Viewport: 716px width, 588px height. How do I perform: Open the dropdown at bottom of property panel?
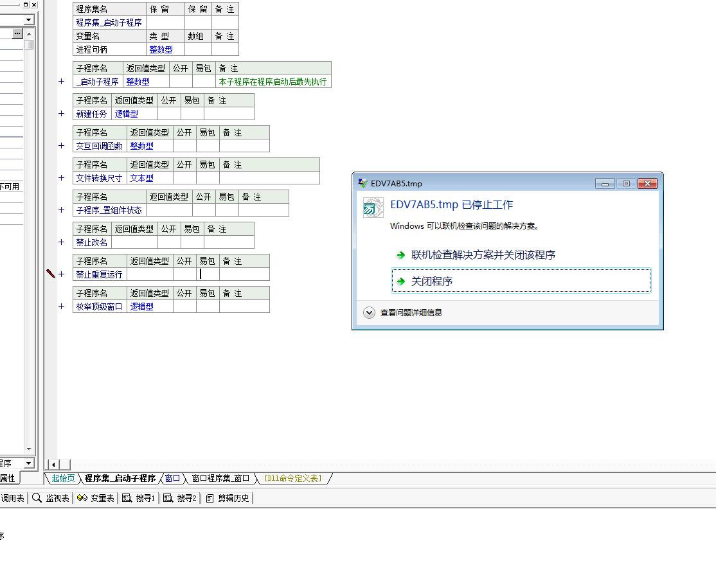coord(29,463)
